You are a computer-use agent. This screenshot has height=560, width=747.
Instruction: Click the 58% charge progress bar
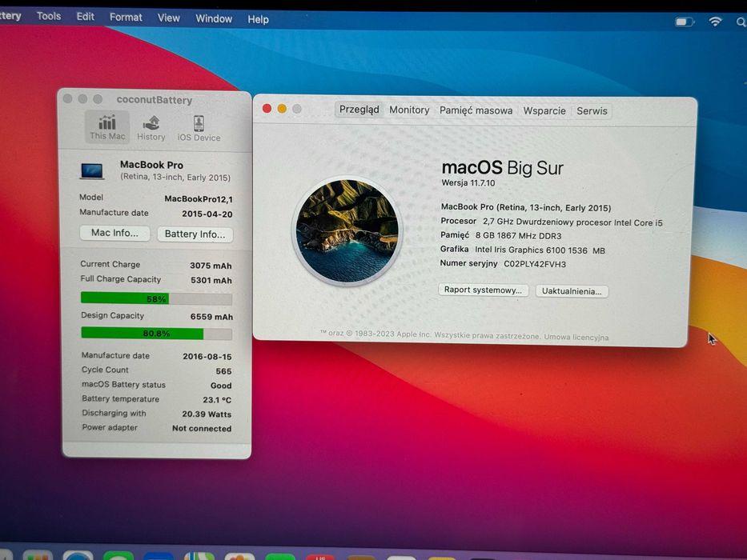[x=156, y=298]
